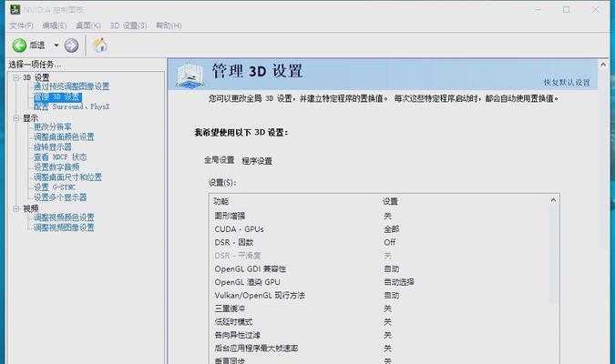Open 调整视频颜色设置 task
This screenshot has height=364, width=615.
64,217
